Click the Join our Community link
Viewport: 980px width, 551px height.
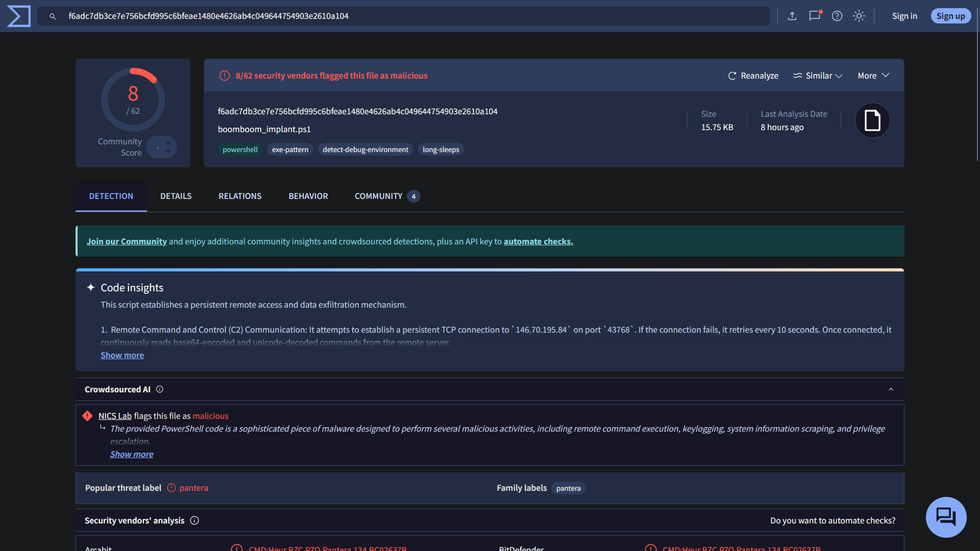127,241
